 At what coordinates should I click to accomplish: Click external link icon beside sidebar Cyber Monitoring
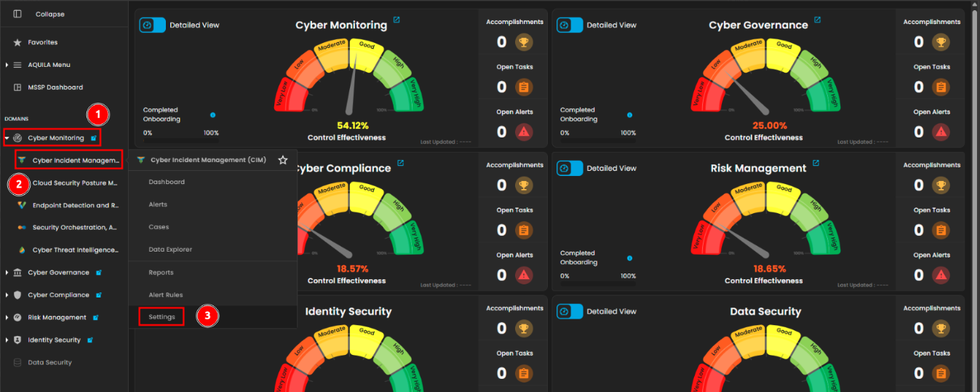tap(93, 137)
